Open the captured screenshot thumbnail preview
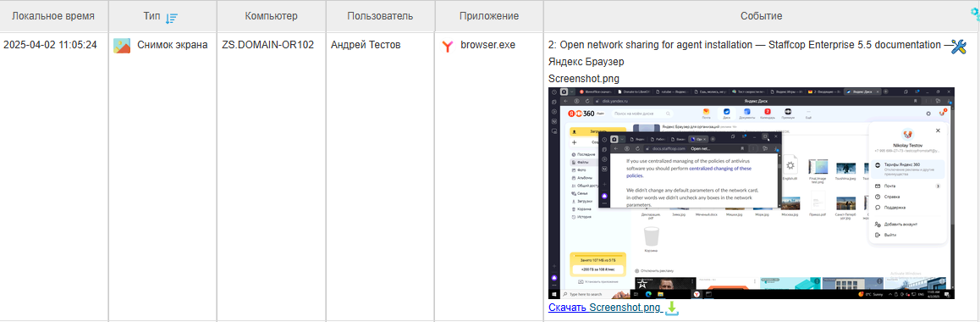Screen dimensions: 980x322 (752, 193)
